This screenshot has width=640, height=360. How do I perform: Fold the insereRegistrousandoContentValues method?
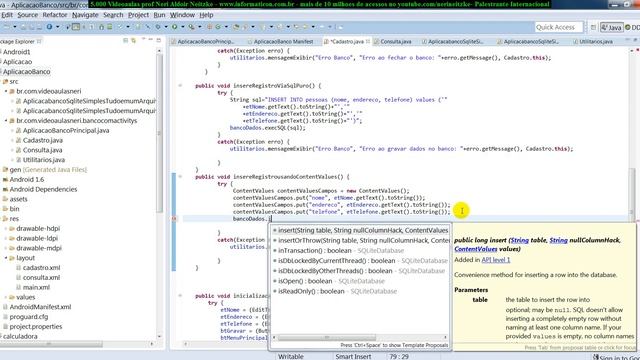(x=180, y=177)
